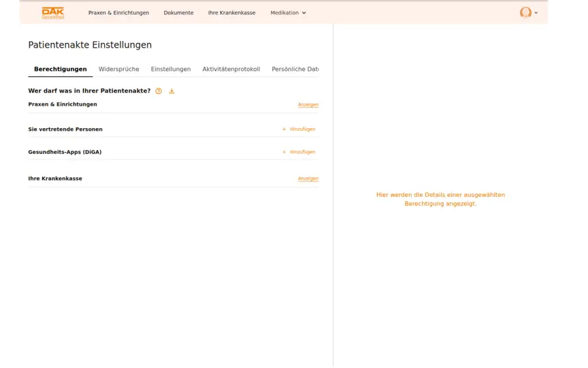Click the Praxen & Einrichtungen section label

coord(63,104)
